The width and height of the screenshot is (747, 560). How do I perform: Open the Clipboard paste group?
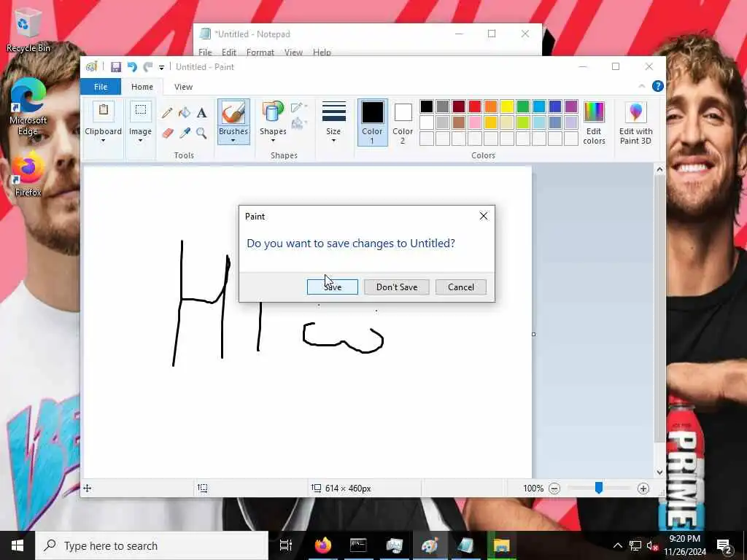tap(104, 110)
